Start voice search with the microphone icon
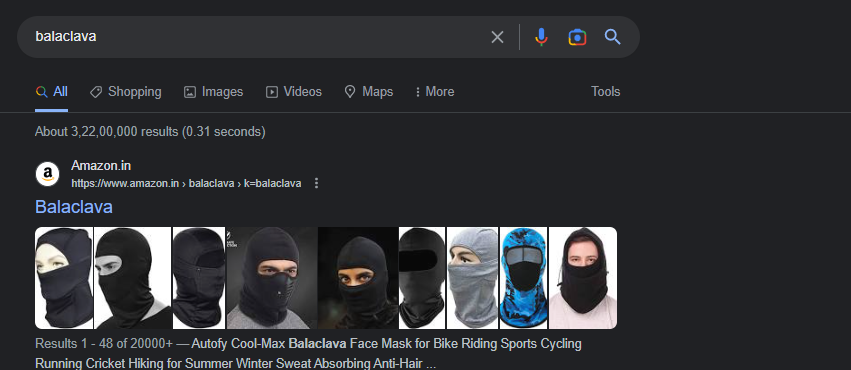The width and height of the screenshot is (851, 370). tap(541, 37)
